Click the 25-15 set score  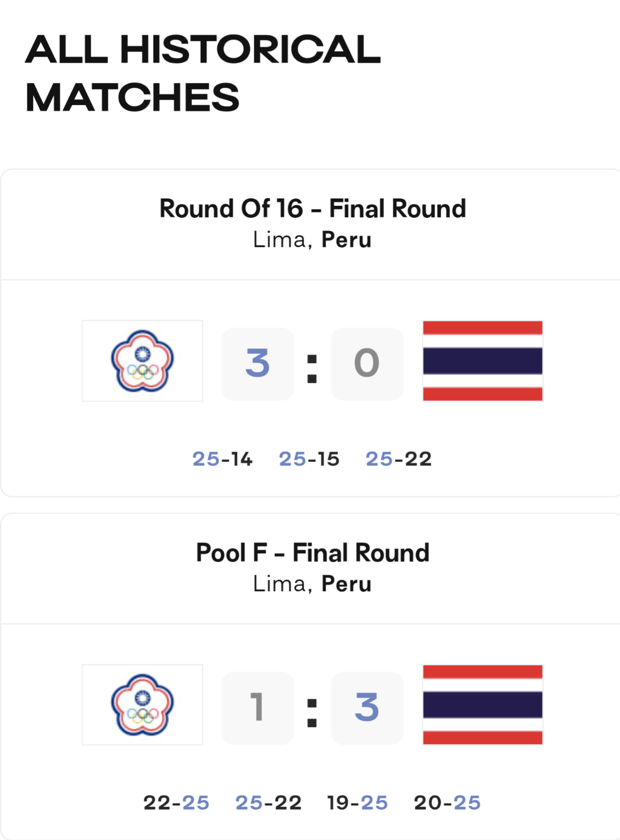309,459
